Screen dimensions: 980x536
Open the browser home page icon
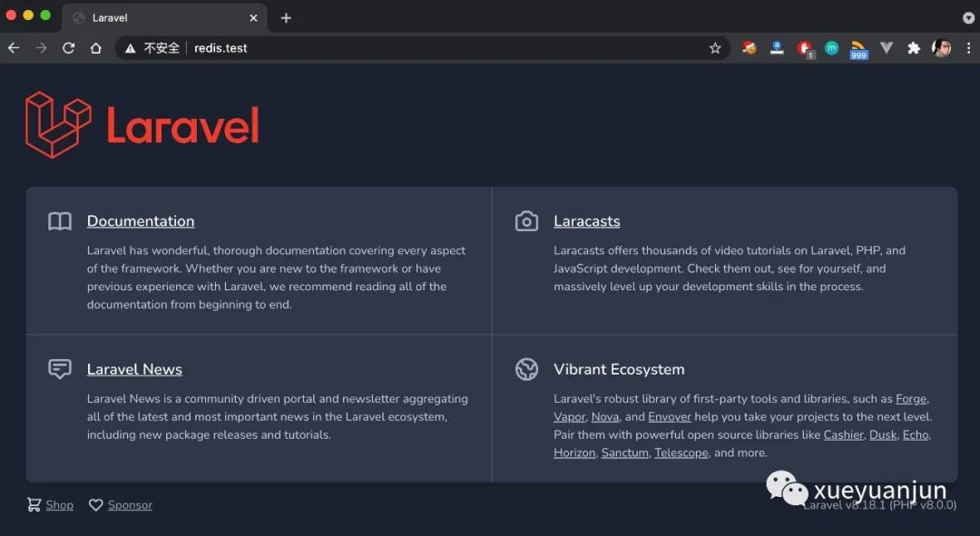click(x=95, y=48)
